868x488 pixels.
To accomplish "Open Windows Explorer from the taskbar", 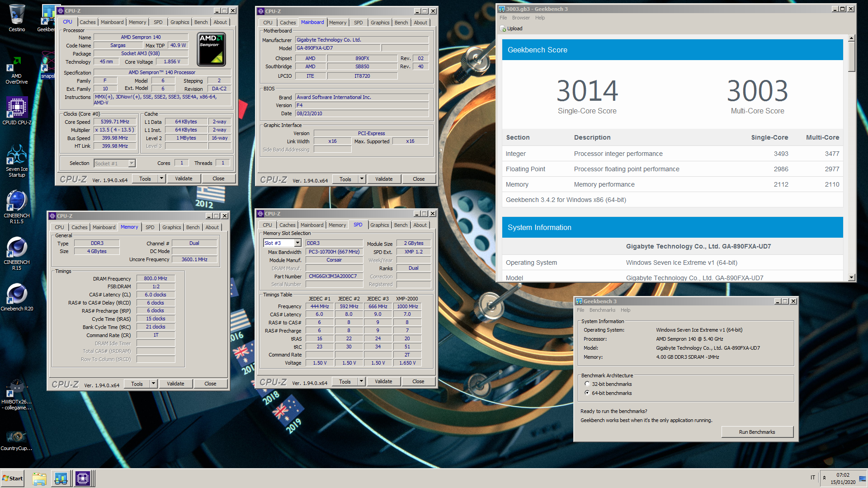I will click(39, 479).
